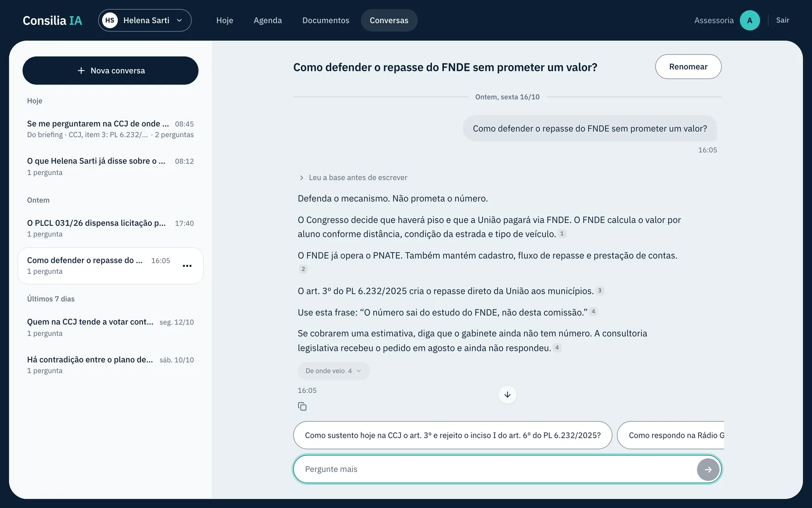Choose the Rádio suggested question chip

pos(671,435)
